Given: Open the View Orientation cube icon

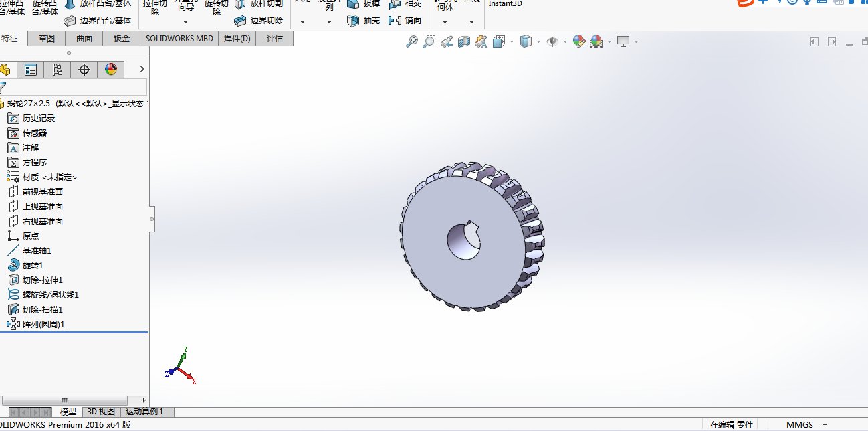Looking at the screenshot, I should click(499, 41).
